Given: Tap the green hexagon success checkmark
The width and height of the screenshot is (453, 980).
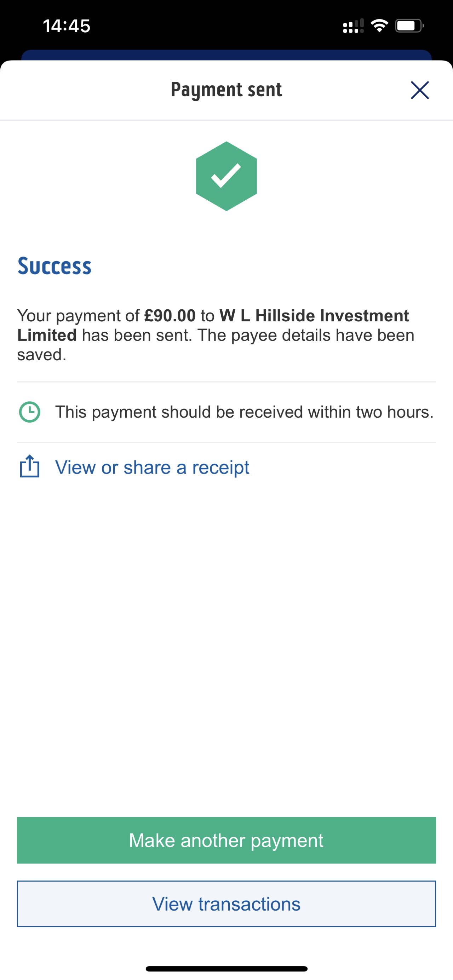Looking at the screenshot, I should pyautogui.click(x=226, y=176).
